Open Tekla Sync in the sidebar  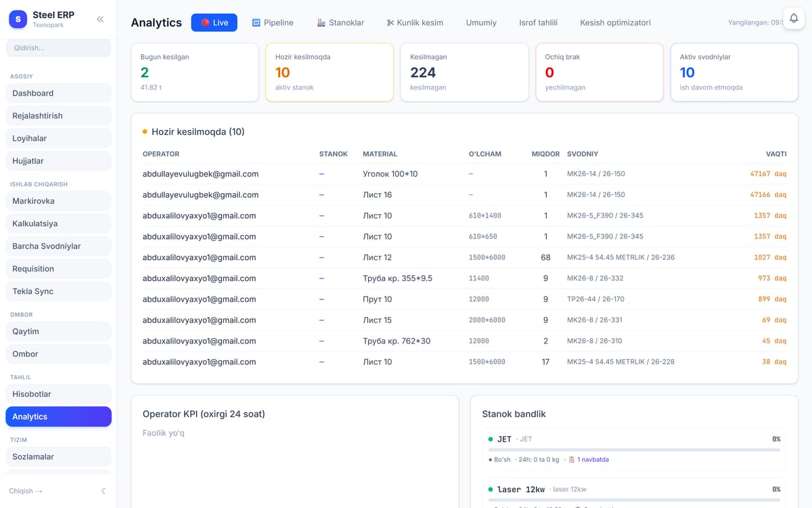point(58,291)
